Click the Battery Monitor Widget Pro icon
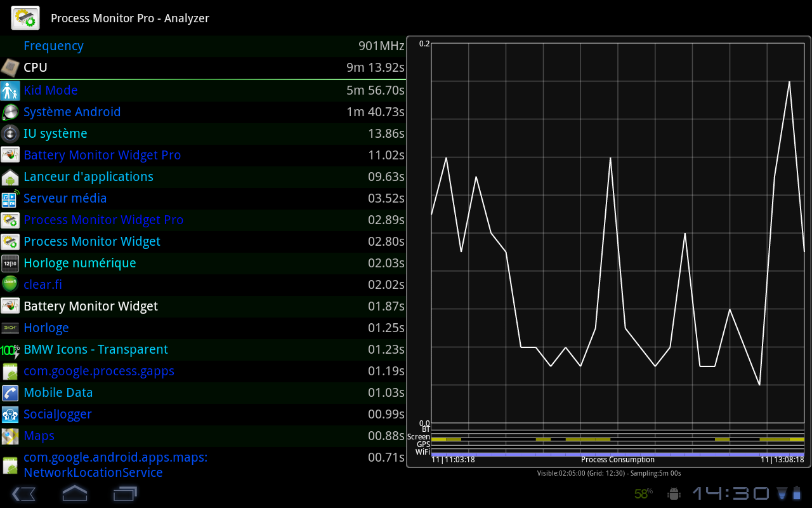 (x=10, y=156)
